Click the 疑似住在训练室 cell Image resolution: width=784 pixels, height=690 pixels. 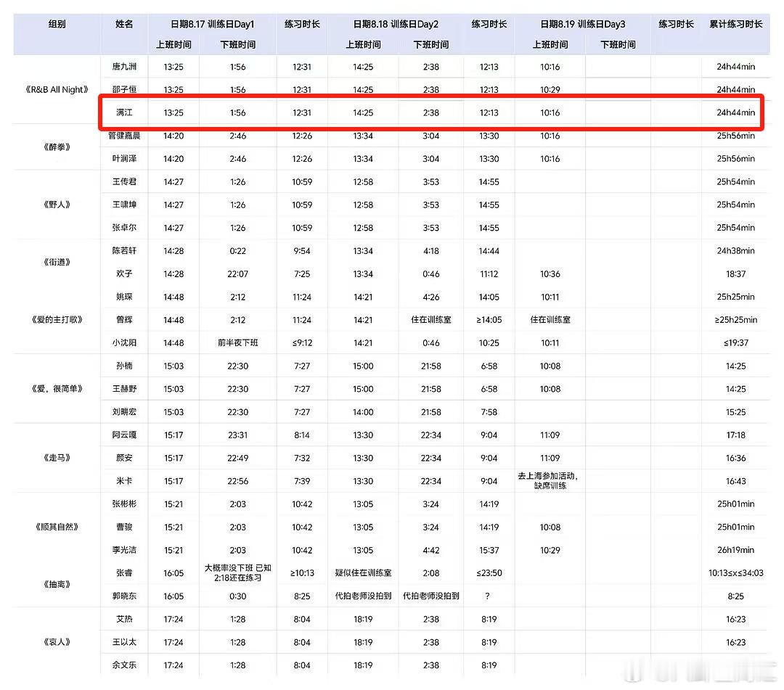pyautogui.click(x=363, y=572)
